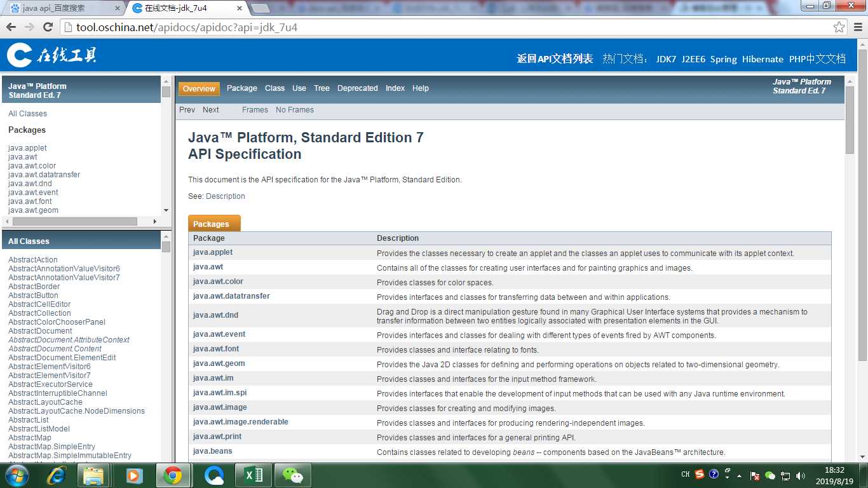Launch Internet Explorer from the taskbar
The width and height of the screenshot is (868, 488).
[x=57, y=475]
